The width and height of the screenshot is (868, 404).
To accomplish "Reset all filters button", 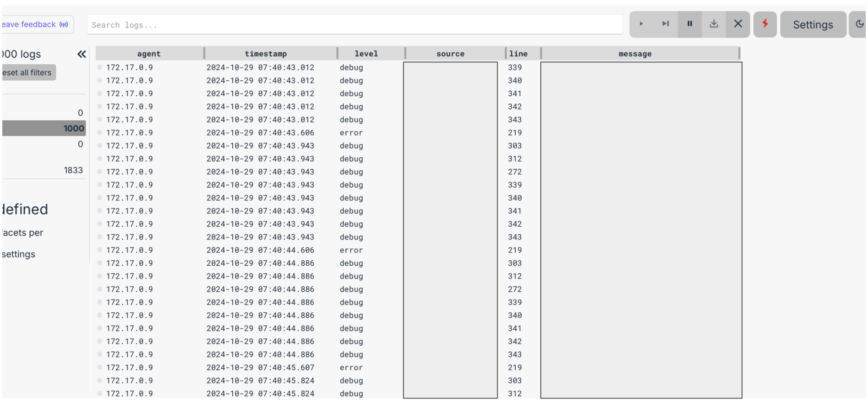I will point(28,73).
